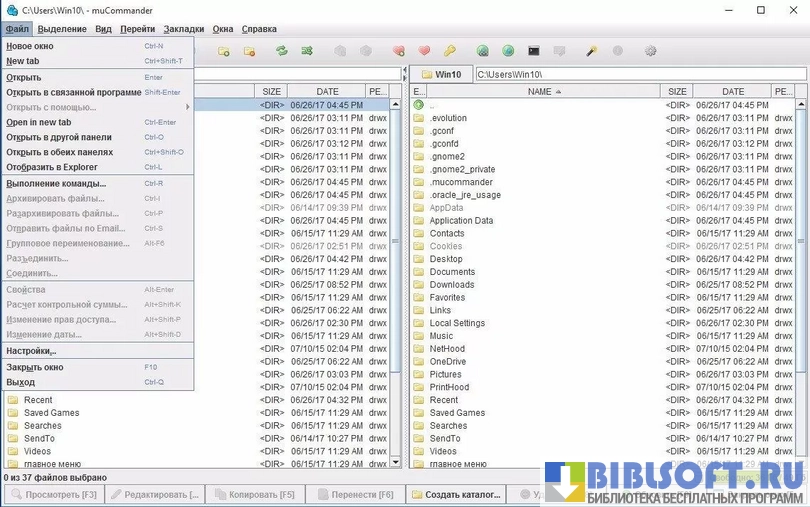Click the black terminal run command icon
The height and width of the screenshot is (507, 810).
(x=534, y=50)
